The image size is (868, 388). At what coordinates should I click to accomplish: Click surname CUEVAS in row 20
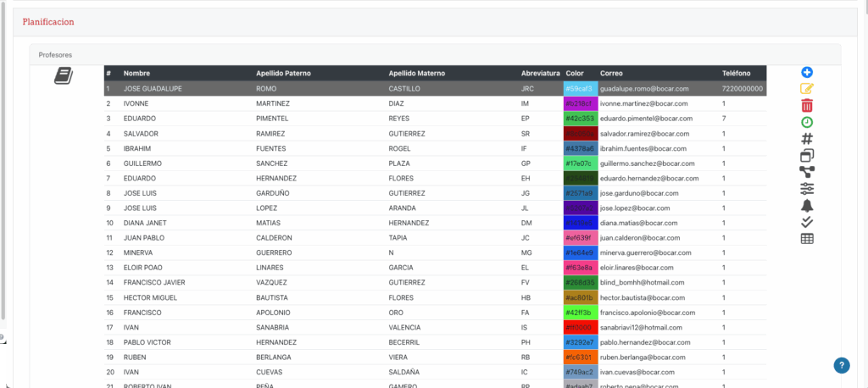269,373
